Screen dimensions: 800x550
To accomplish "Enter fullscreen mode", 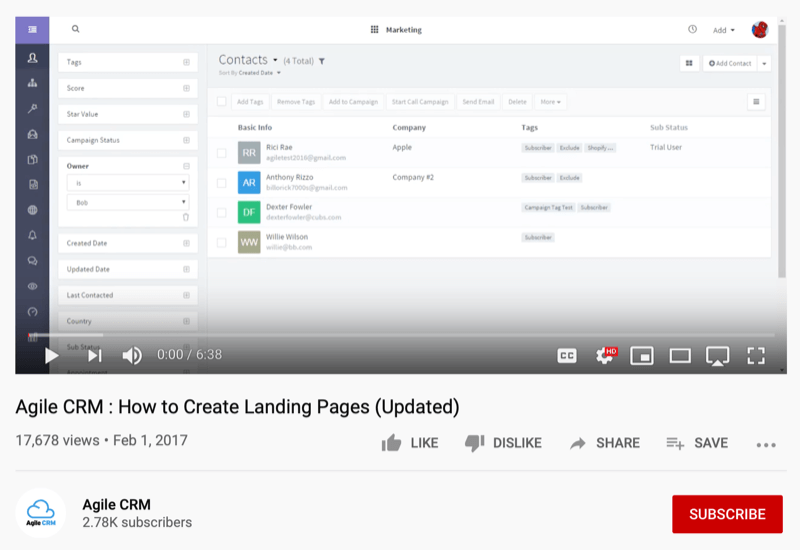I will pyautogui.click(x=756, y=356).
